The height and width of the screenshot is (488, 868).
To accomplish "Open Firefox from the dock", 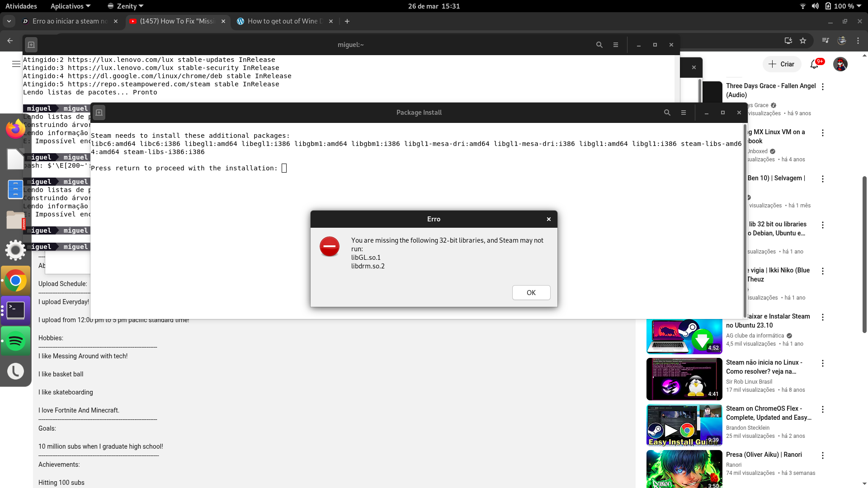I will 15,129.
